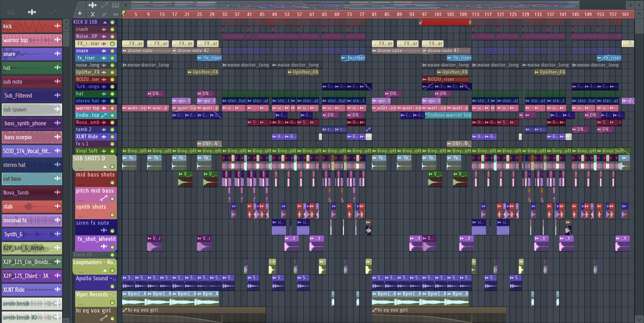
Task: Collapse the Loopmasters track group
Action: pyautogui.click(x=105, y=270)
